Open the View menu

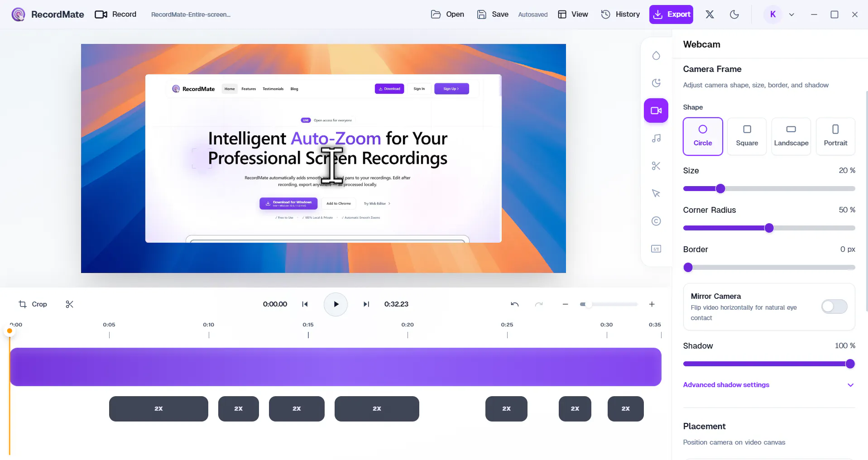[573, 14]
